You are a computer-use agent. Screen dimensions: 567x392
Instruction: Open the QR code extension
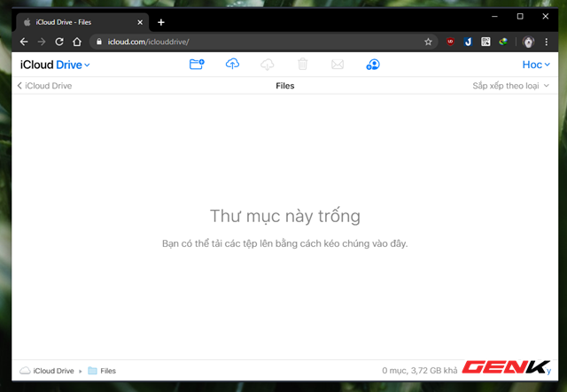pos(485,42)
